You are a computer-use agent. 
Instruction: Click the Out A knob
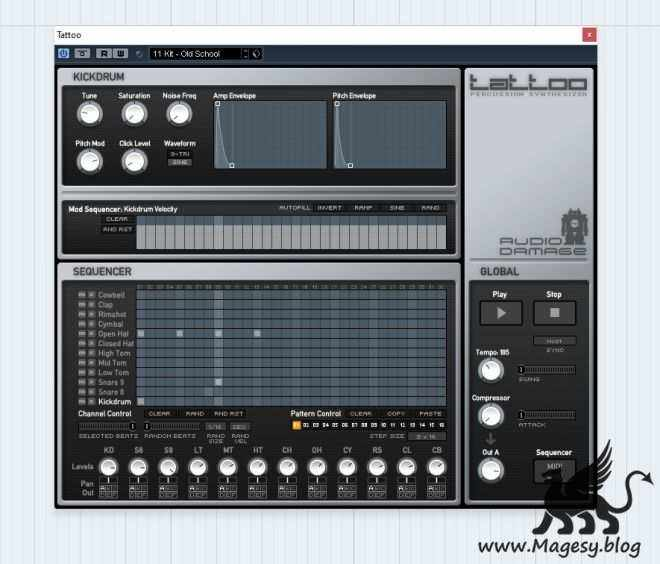click(491, 470)
